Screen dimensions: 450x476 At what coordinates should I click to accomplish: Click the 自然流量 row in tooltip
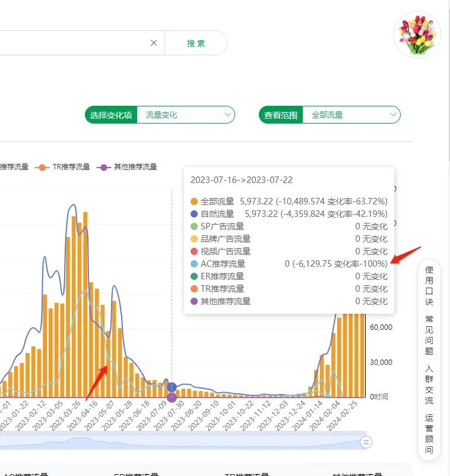pyautogui.click(x=289, y=214)
